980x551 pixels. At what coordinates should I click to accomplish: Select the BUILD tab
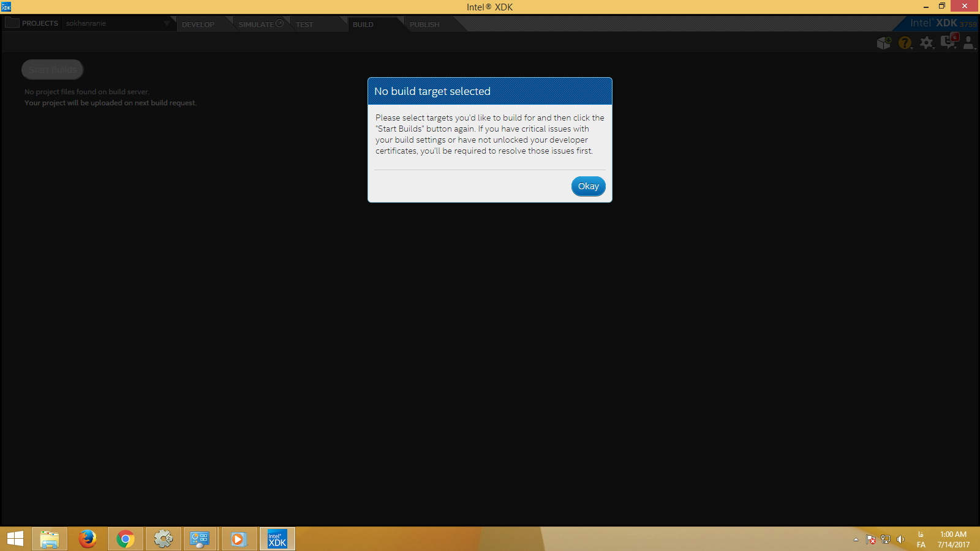pos(363,24)
